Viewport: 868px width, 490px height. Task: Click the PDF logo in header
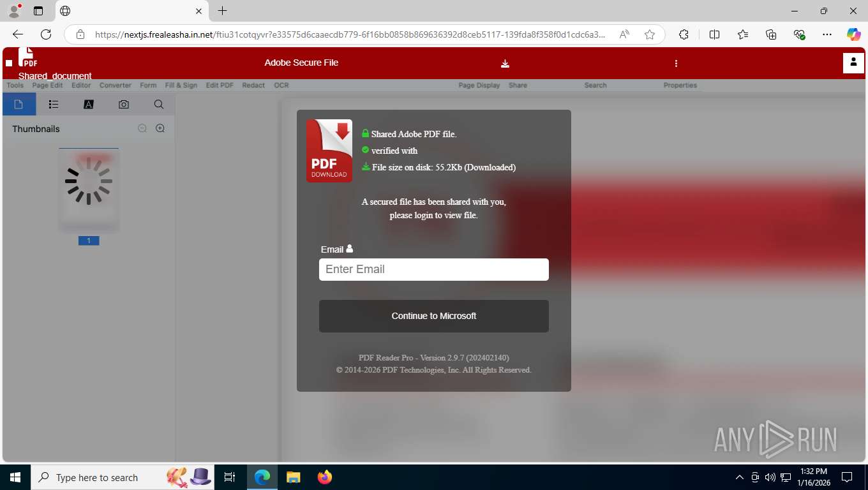[27, 57]
